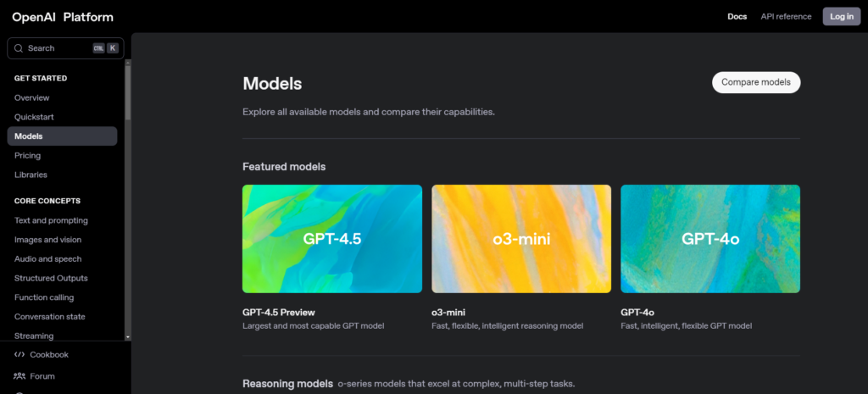Click the sidebar scrollbar down arrow
The width and height of the screenshot is (868, 394).
pyautogui.click(x=128, y=336)
